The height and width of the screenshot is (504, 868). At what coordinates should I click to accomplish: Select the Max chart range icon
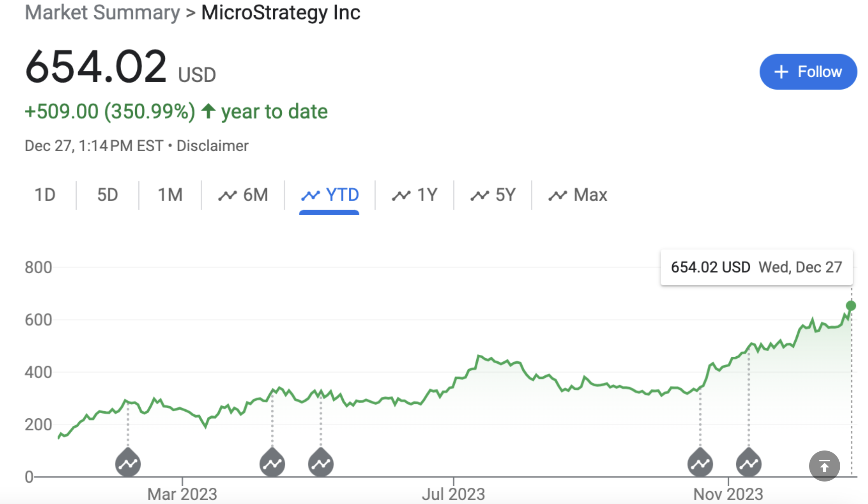click(x=558, y=195)
